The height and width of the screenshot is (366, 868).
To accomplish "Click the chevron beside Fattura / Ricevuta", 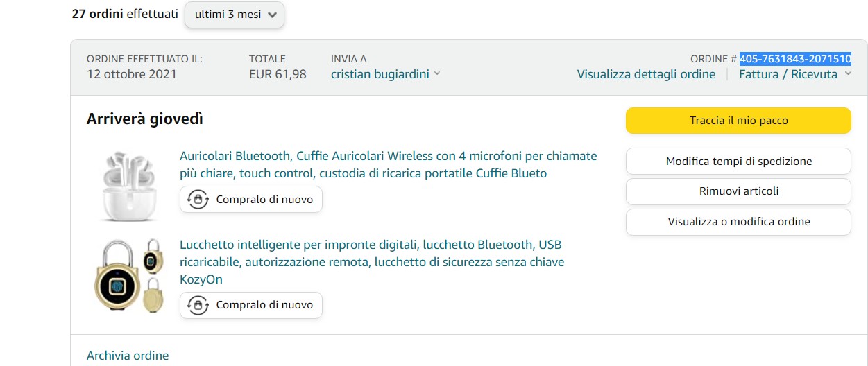I will click(x=847, y=74).
